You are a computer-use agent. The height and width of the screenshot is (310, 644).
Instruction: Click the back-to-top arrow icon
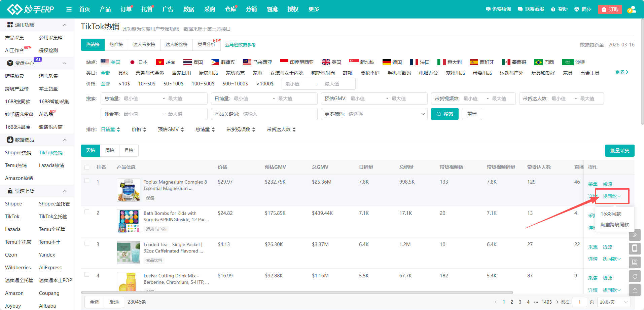point(635,290)
